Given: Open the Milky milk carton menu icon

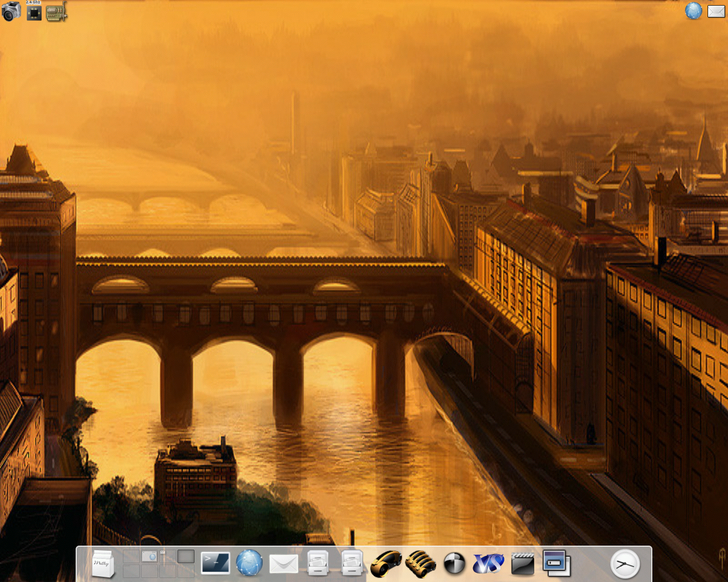Looking at the screenshot, I should pos(103,563).
